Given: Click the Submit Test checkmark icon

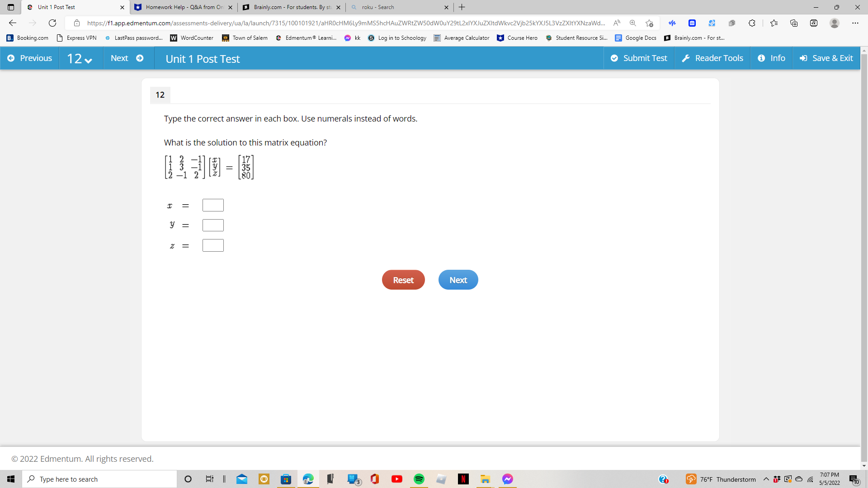Looking at the screenshot, I should pyautogui.click(x=615, y=58).
